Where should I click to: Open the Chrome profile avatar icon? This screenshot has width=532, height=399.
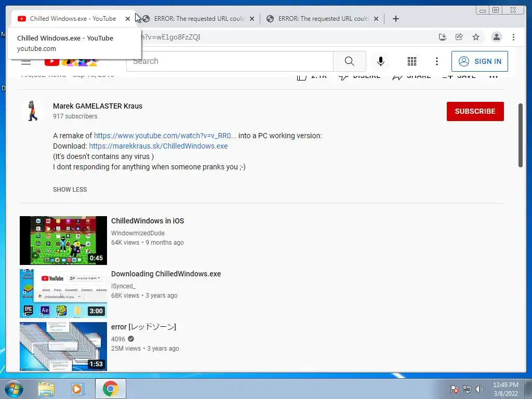pos(496,37)
